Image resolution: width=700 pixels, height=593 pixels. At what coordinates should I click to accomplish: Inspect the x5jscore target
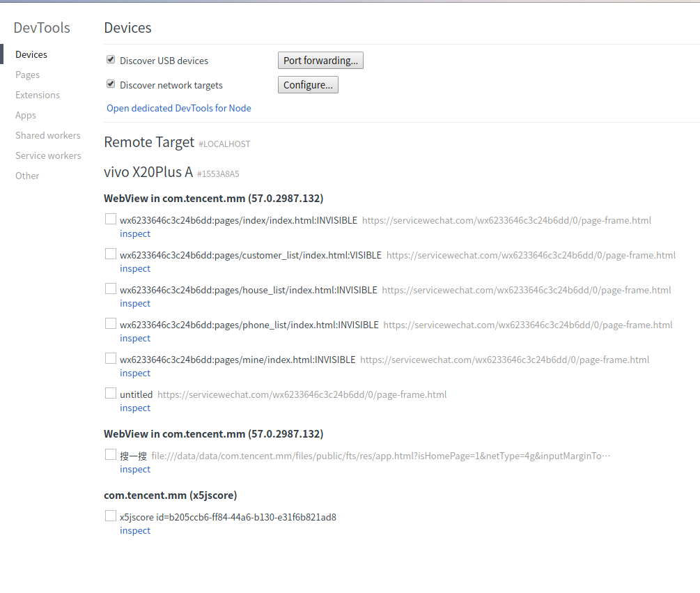135,530
